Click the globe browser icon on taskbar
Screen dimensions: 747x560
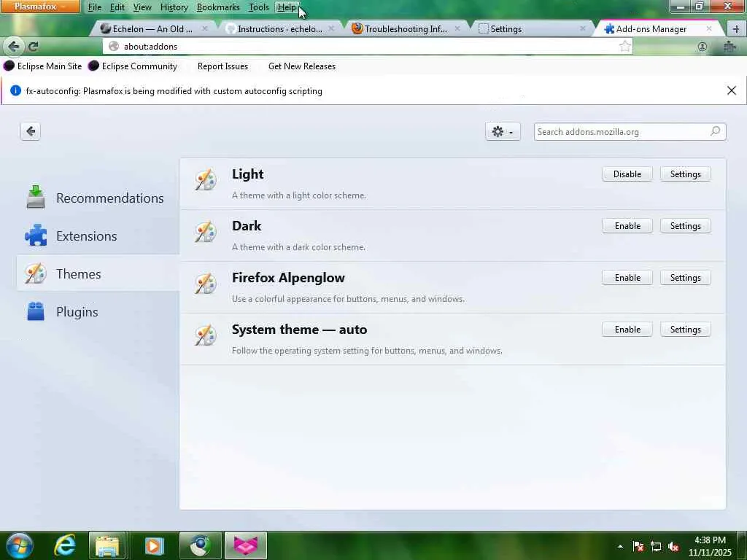point(200,545)
